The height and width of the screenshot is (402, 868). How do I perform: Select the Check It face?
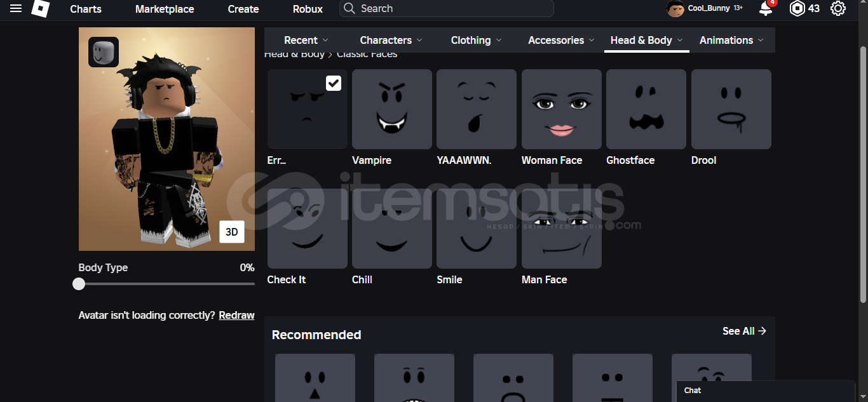tap(308, 229)
